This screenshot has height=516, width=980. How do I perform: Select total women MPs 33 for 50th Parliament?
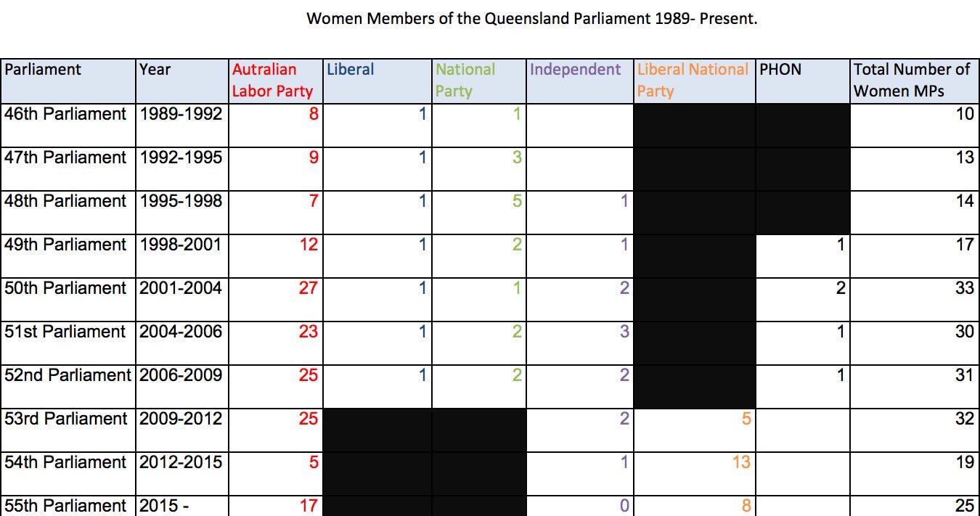(x=965, y=288)
